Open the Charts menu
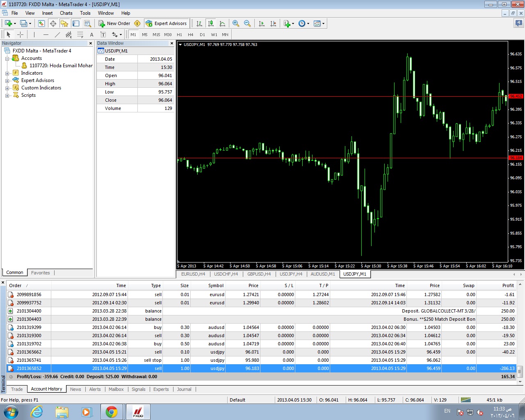Screen dimensions: 525x420 [x=66, y=13]
